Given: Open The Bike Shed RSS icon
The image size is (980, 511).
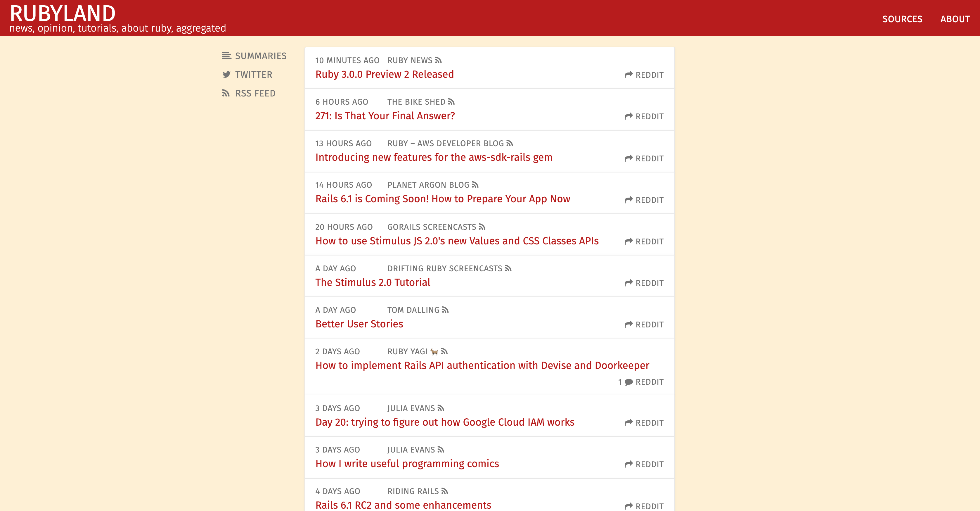Looking at the screenshot, I should pyautogui.click(x=451, y=102).
